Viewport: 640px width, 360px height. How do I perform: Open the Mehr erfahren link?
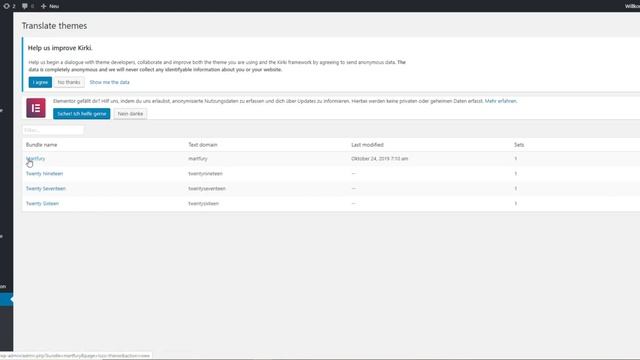[500, 101]
